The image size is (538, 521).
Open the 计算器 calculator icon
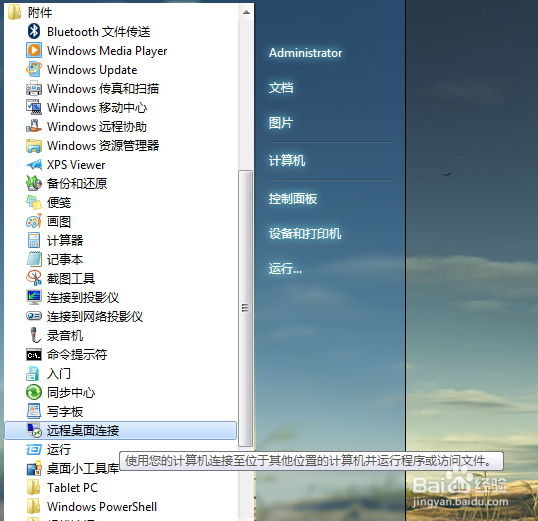pyautogui.click(x=34, y=240)
